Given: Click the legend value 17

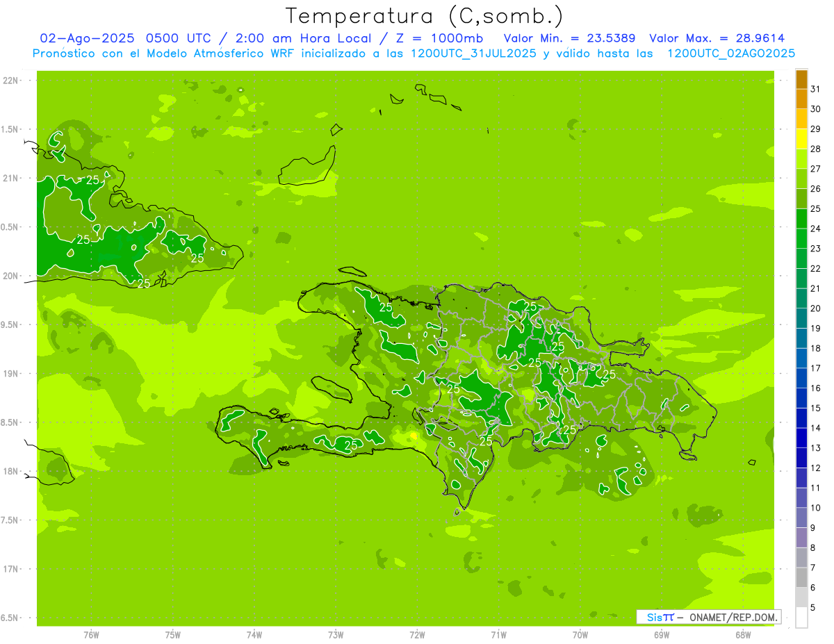Looking at the screenshot, I should click(x=816, y=368).
